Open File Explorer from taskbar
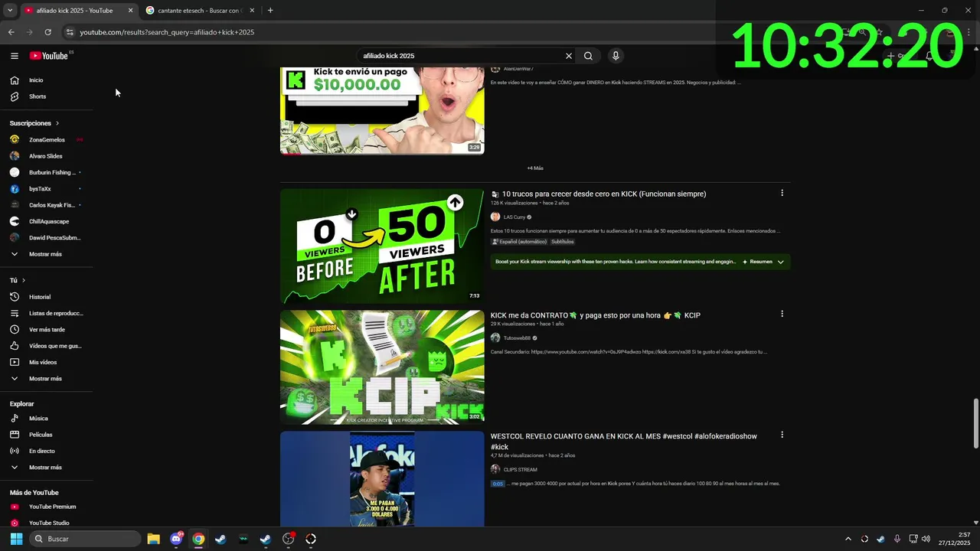 tap(153, 539)
